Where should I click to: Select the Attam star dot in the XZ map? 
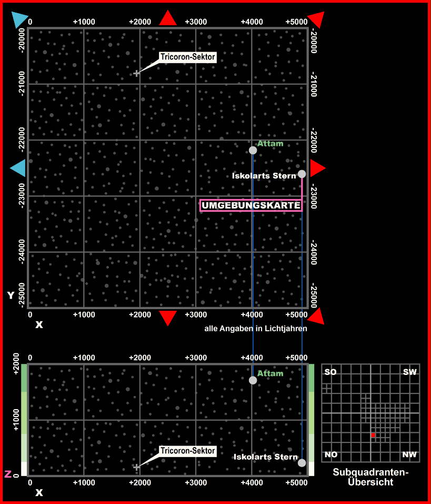pos(253,380)
